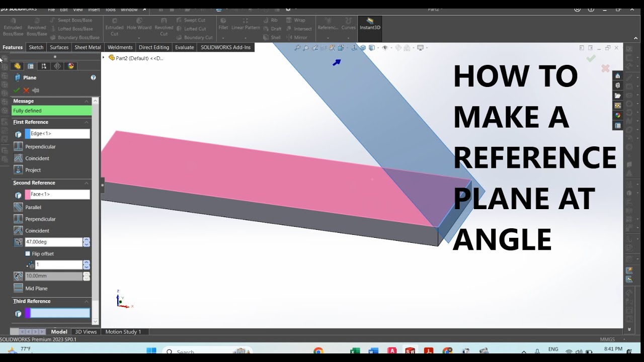Click Zoom to Fit in view toolbar
644x362 pixels.
point(297,48)
